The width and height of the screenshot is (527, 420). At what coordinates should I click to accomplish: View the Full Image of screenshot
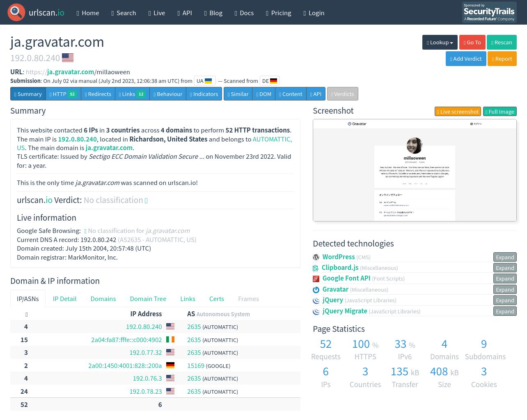pyautogui.click(x=500, y=112)
